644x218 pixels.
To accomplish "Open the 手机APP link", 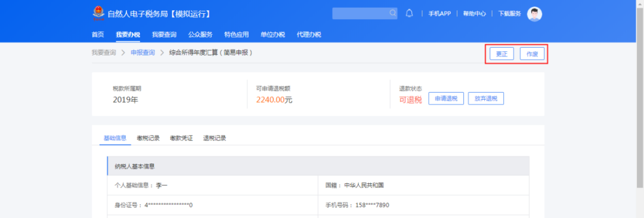I will tap(439, 14).
